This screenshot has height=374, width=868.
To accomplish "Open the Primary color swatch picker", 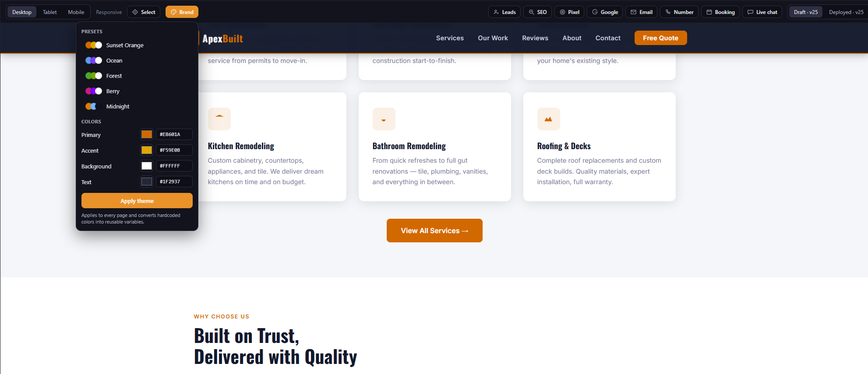I will (147, 134).
